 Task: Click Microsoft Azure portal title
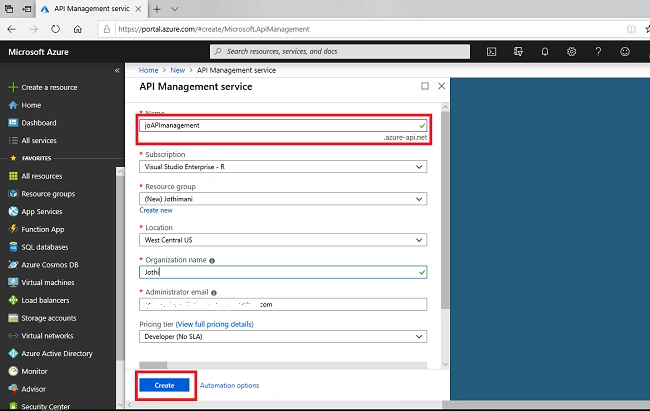coord(39,52)
